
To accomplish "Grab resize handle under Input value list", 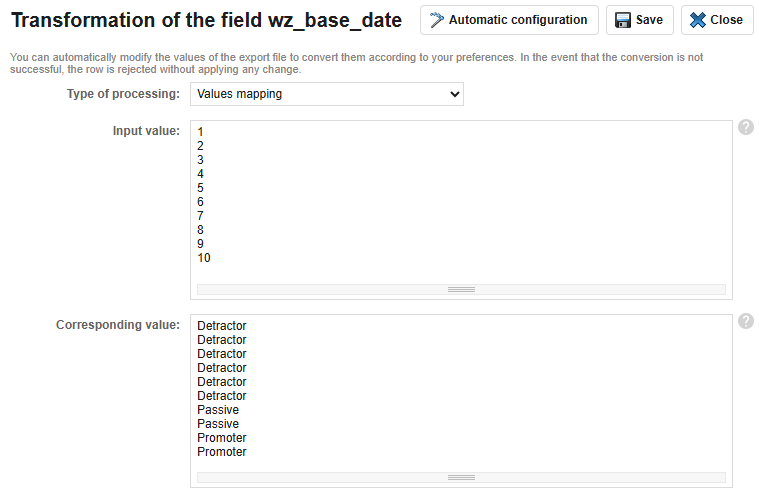I will coord(461,289).
